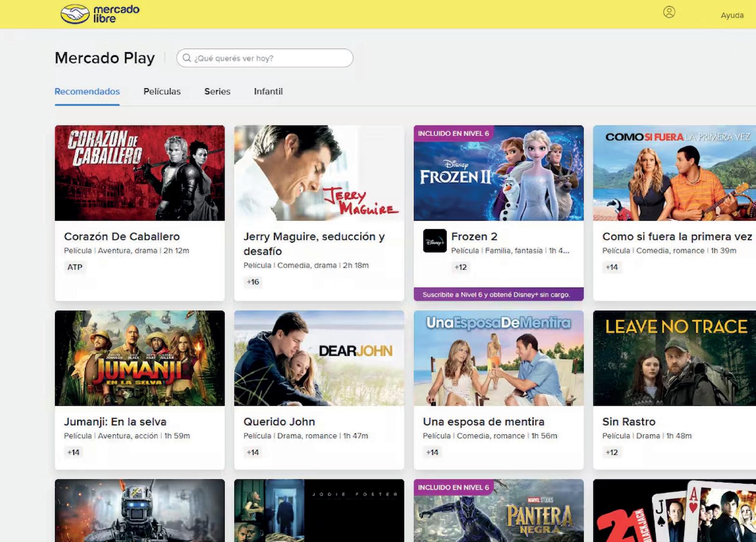756x542 pixels.
Task: Click 'Película | Aventura, drama | 2h 12m' text
Action: click(x=126, y=251)
